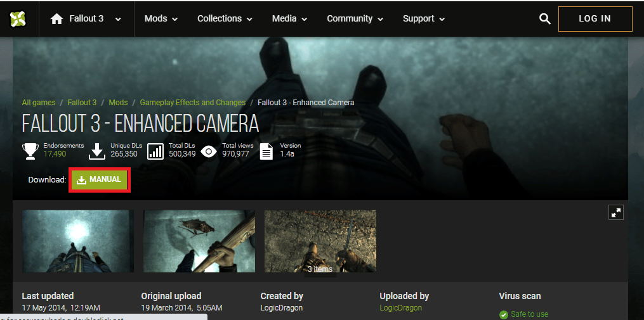Open the Fallout 3 breadcrumb link
The width and height of the screenshot is (644, 320).
(82, 103)
